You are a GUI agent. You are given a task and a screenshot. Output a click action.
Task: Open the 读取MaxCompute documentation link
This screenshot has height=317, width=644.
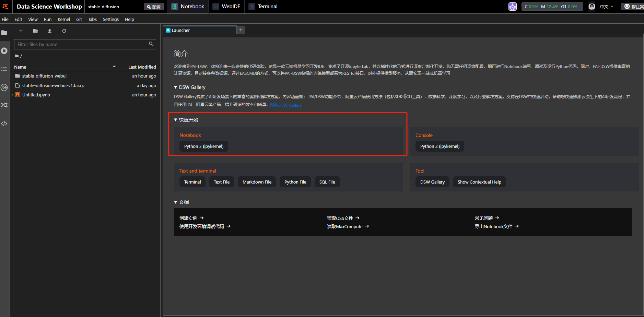click(348, 226)
